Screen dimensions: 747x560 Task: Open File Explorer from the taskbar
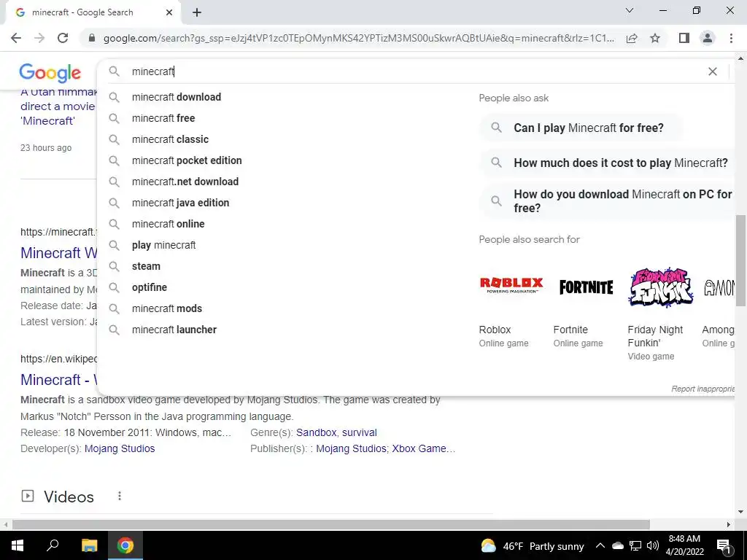[89, 545]
